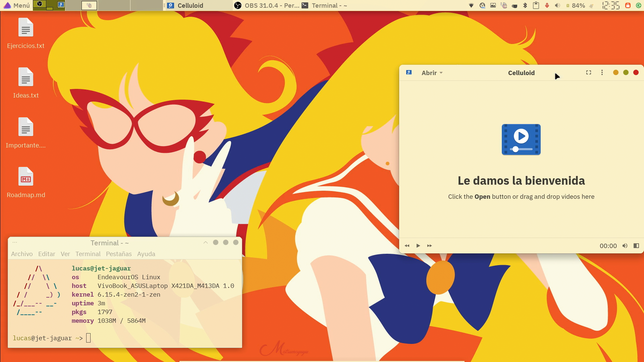Open the Abrir dropdown in Celluloid
The width and height of the screenshot is (644, 362).
point(432,73)
